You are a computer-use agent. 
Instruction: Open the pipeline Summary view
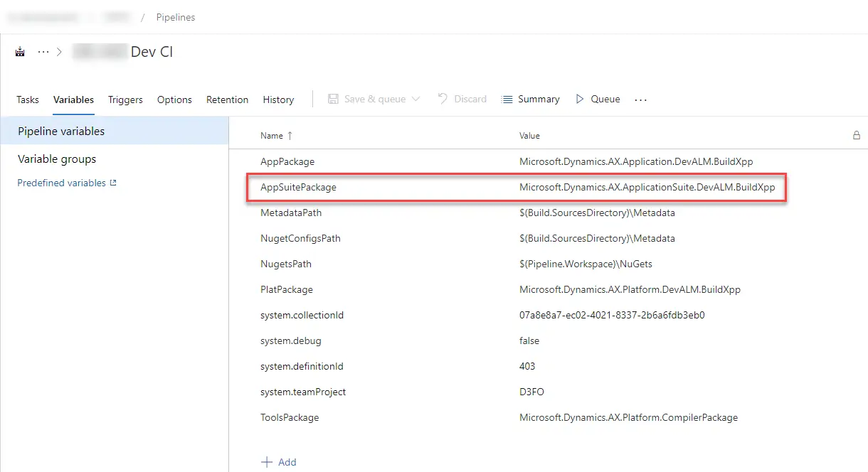click(530, 99)
